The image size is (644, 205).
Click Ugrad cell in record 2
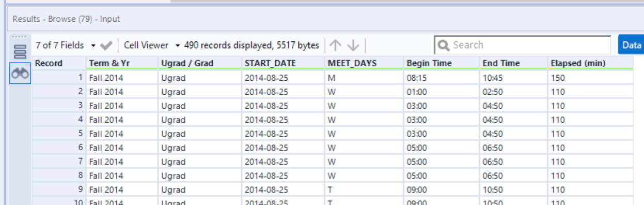point(199,92)
